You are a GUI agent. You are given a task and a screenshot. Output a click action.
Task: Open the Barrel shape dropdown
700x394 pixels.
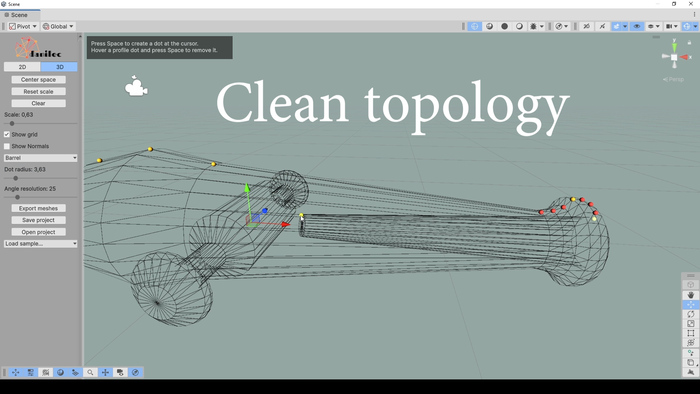coord(41,158)
